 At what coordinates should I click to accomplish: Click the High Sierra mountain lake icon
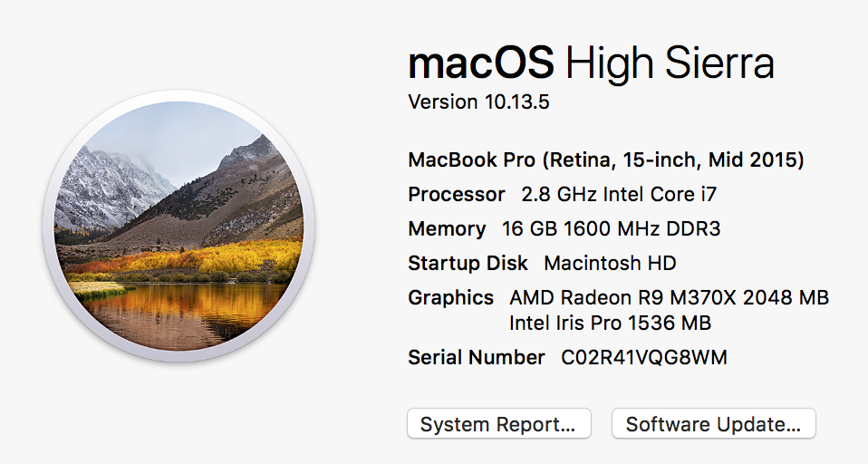point(178,232)
